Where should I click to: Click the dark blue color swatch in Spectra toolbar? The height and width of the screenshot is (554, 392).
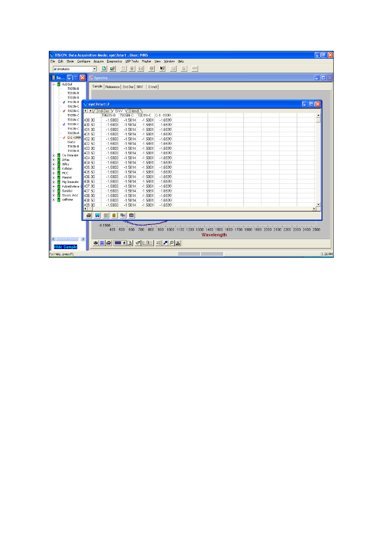coord(118,243)
